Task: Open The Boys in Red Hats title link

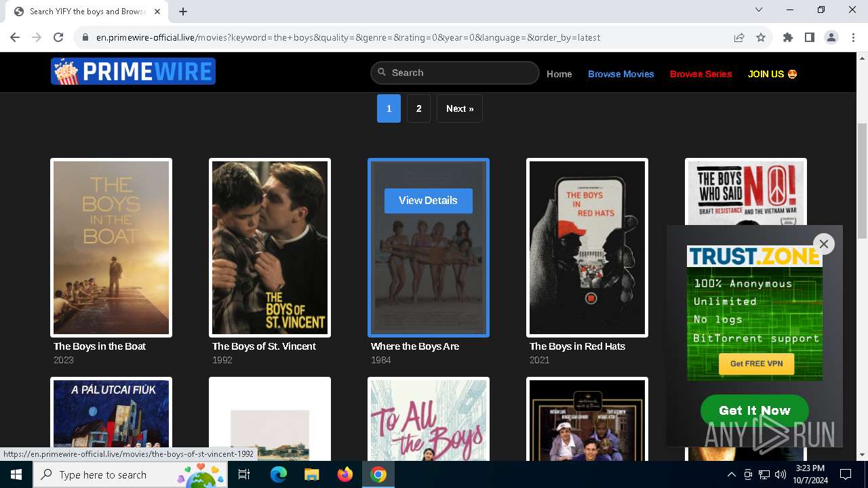Action: 577,346
